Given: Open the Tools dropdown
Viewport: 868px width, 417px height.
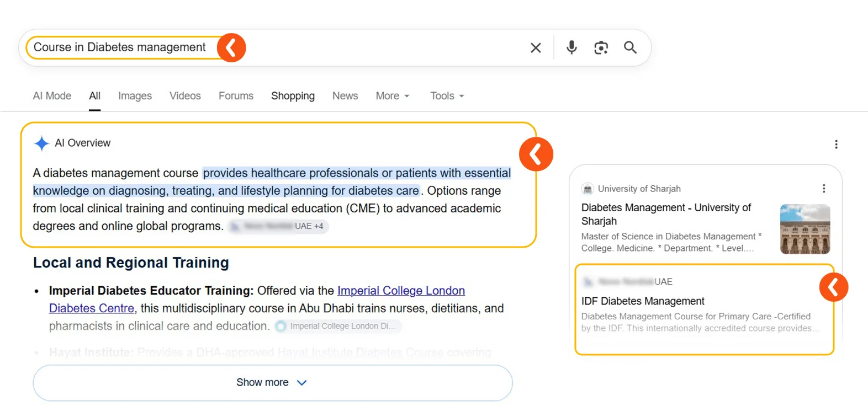Looking at the screenshot, I should pos(447,96).
